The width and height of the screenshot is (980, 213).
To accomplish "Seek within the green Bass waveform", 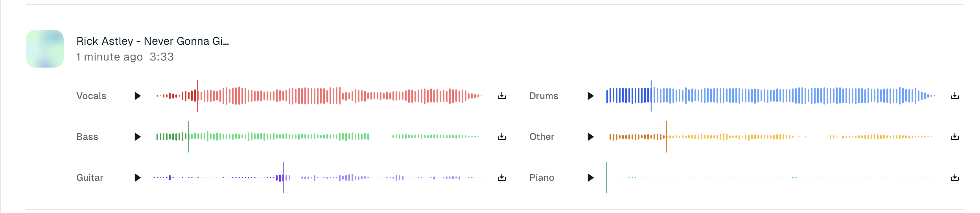I will click(319, 137).
